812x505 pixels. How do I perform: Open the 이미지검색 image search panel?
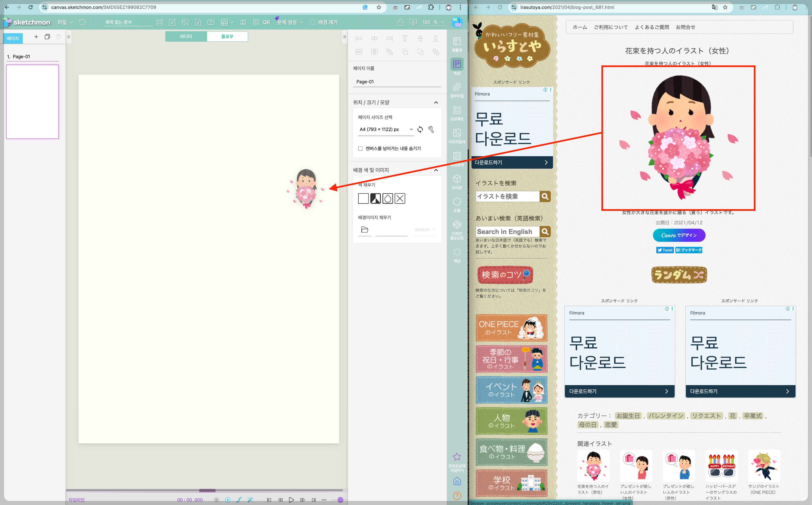pos(457,136)
